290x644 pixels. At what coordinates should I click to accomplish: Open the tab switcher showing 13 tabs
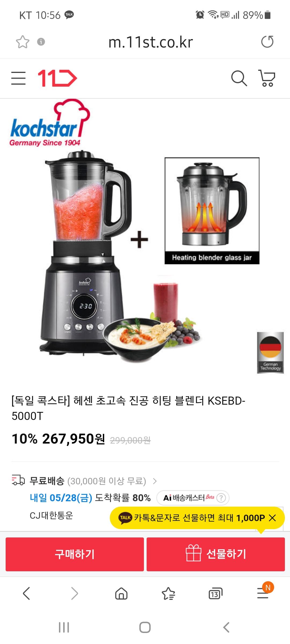pyautogui.click(x=215, y=594)
